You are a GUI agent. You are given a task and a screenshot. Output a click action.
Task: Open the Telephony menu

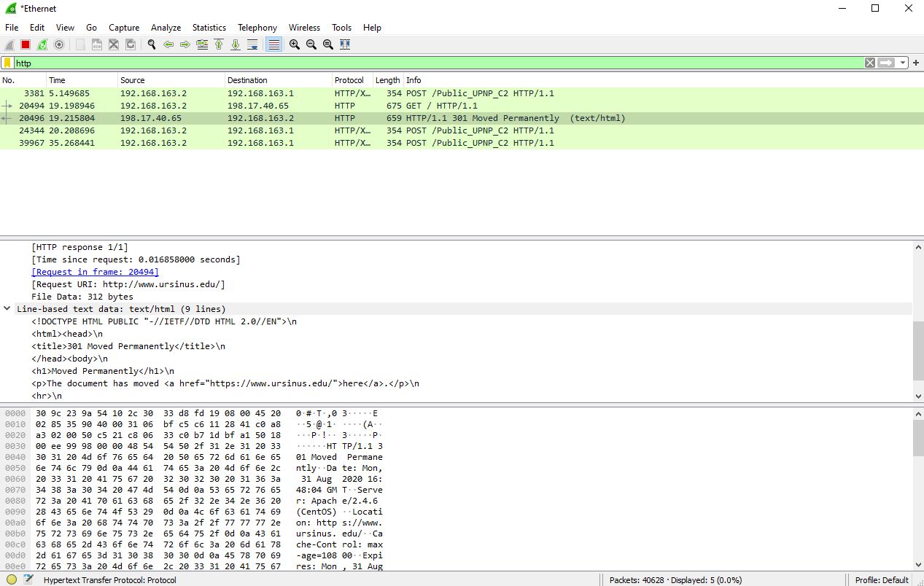(x=257, y=28)
